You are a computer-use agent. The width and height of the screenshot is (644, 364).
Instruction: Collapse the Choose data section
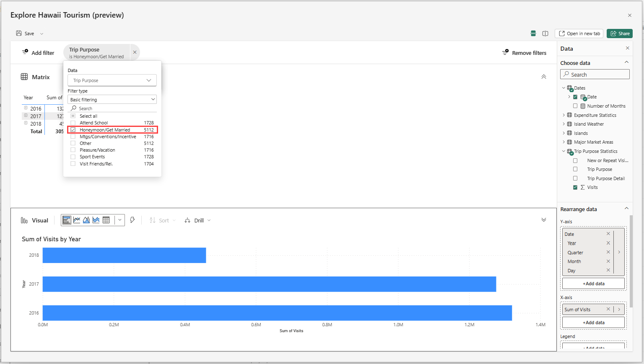626,62
